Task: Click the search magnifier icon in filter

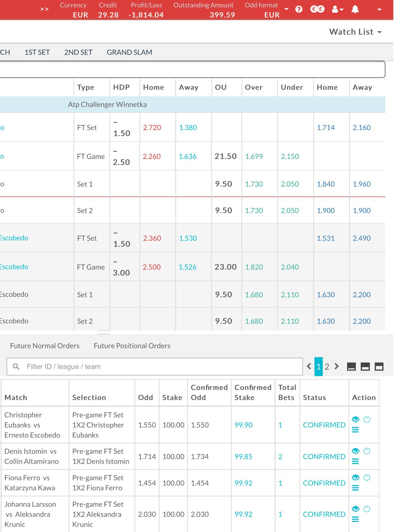Action: coord(16,367)
